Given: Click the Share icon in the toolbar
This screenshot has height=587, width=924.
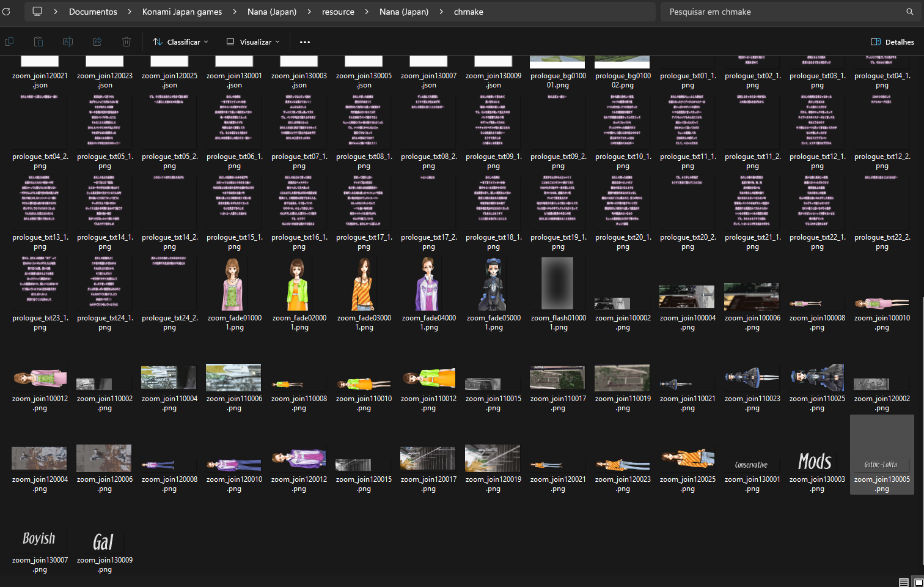Looking at the screenshot, I should click(97, 42).
